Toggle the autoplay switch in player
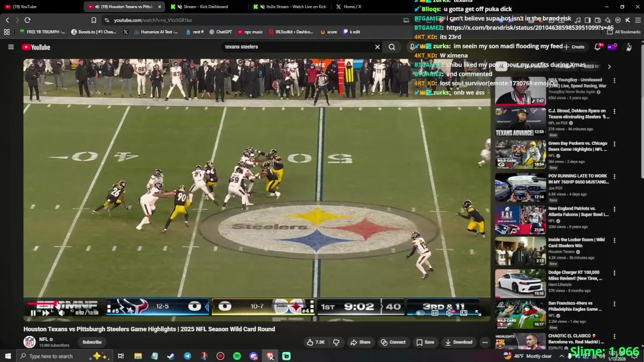Viewport: 644px width, 362px height. coord(420,313)
